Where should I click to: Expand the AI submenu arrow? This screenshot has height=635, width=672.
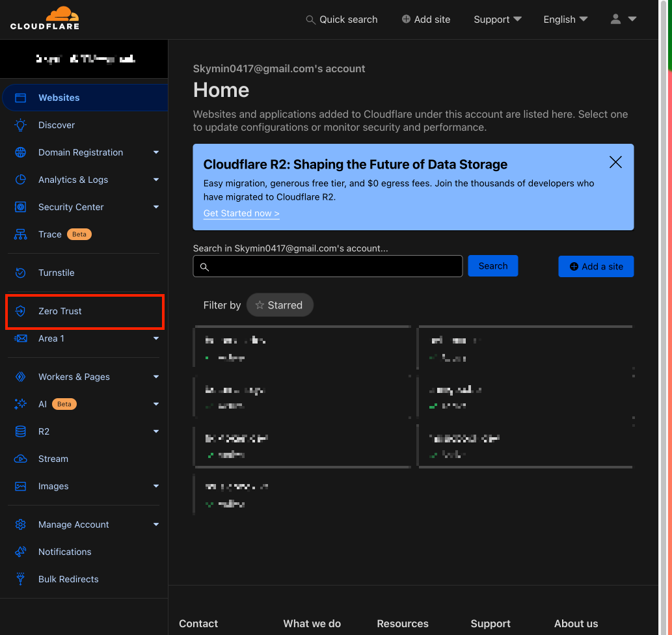[156, 404]
